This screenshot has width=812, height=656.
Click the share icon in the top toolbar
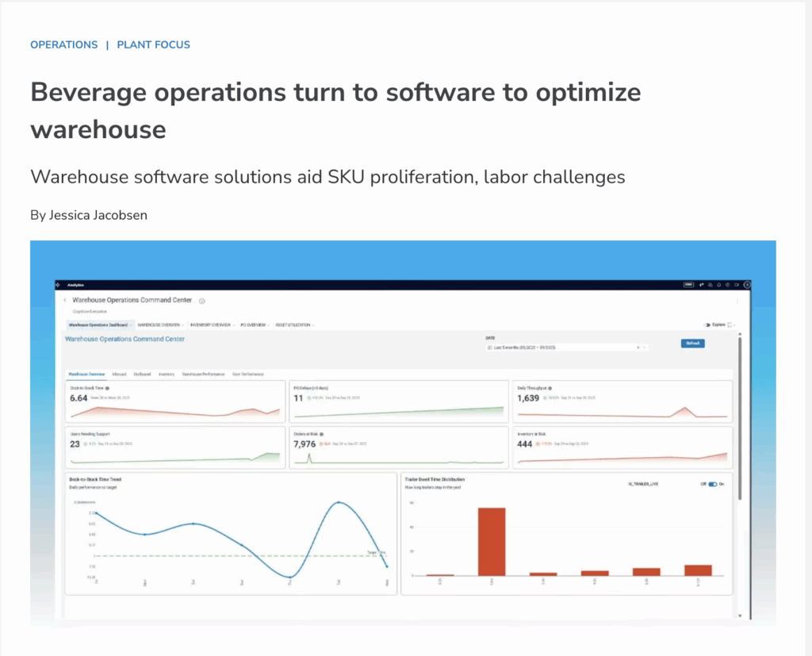[x=710, y=285]
